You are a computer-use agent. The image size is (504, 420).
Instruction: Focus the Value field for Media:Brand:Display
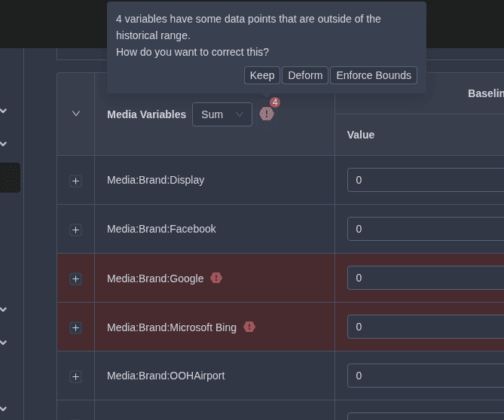click(x=426, y=180)
